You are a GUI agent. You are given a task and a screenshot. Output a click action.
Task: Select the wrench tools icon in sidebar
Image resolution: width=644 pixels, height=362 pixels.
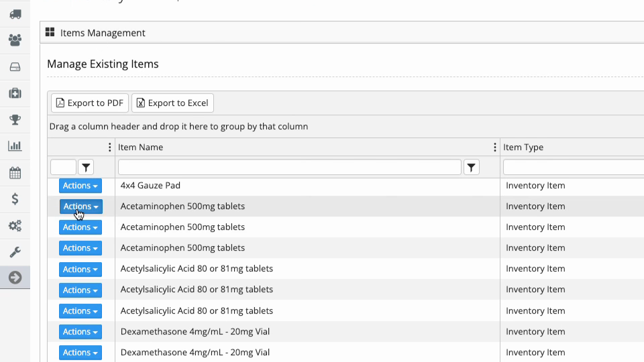[x=15, y=251]
